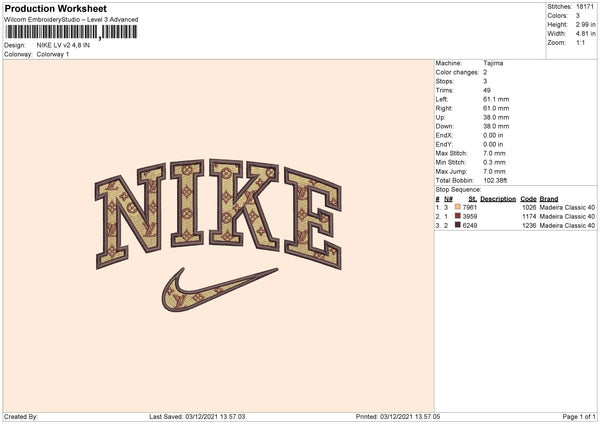Viewport: 600px width, 424px height.
Task: Select the color swatch beside stitch count 7961
Action: pyautogui.click(x=458, y=207)
